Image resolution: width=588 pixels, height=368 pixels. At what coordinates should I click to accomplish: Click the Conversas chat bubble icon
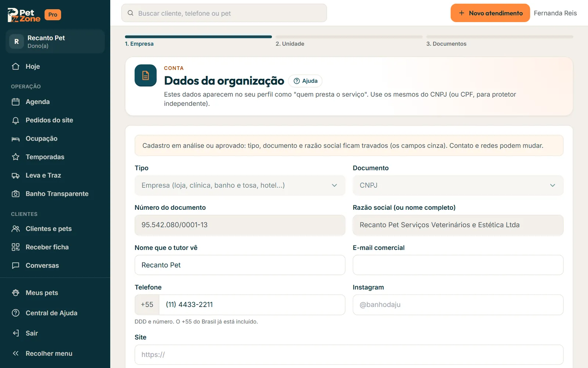click(x=15, y=265)
